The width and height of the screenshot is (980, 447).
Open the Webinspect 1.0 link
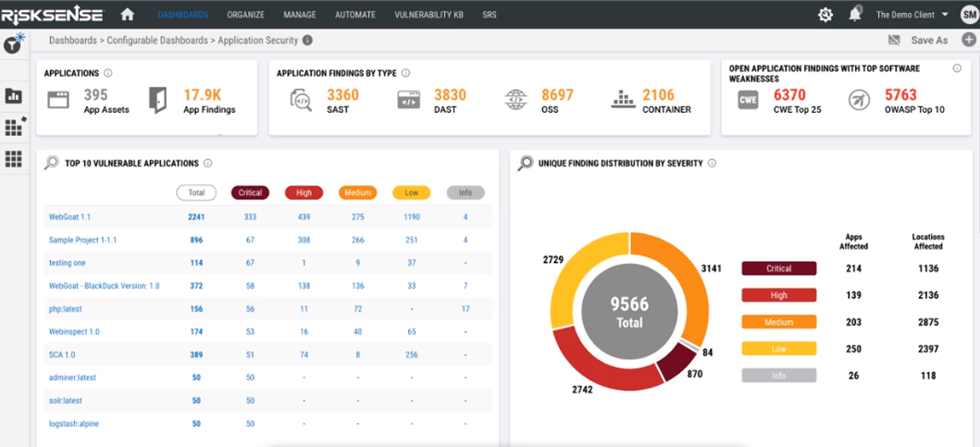(74, 331)
